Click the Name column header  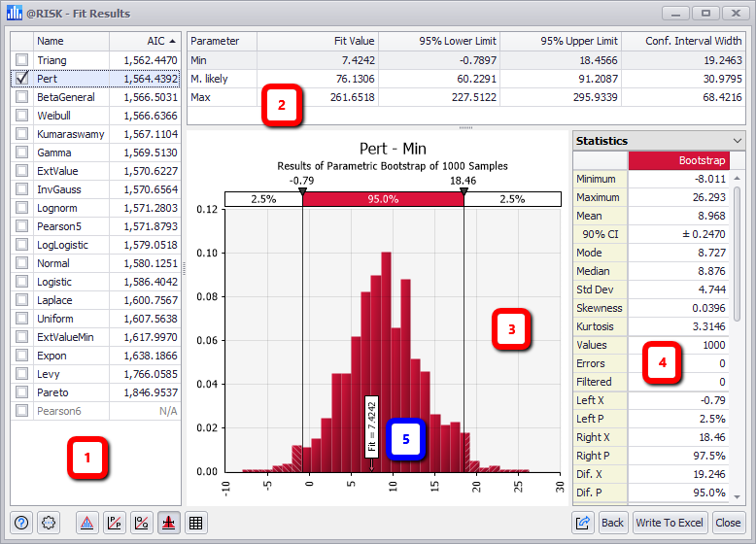(70, 41)
